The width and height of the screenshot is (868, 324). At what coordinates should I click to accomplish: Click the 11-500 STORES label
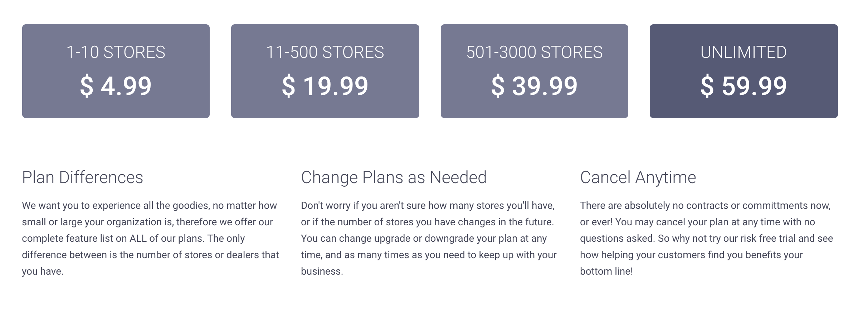click(x=325, y=52)
